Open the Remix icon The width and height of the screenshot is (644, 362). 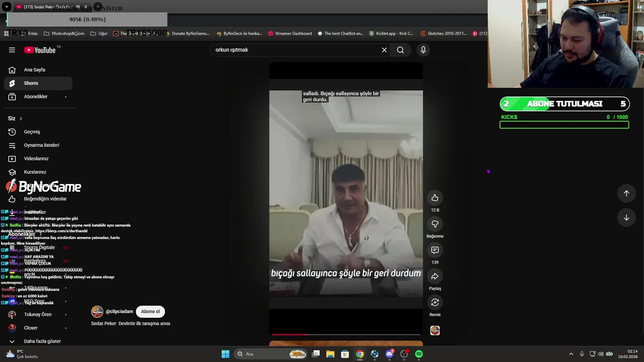pyautogui.click(x=435, y=302)
